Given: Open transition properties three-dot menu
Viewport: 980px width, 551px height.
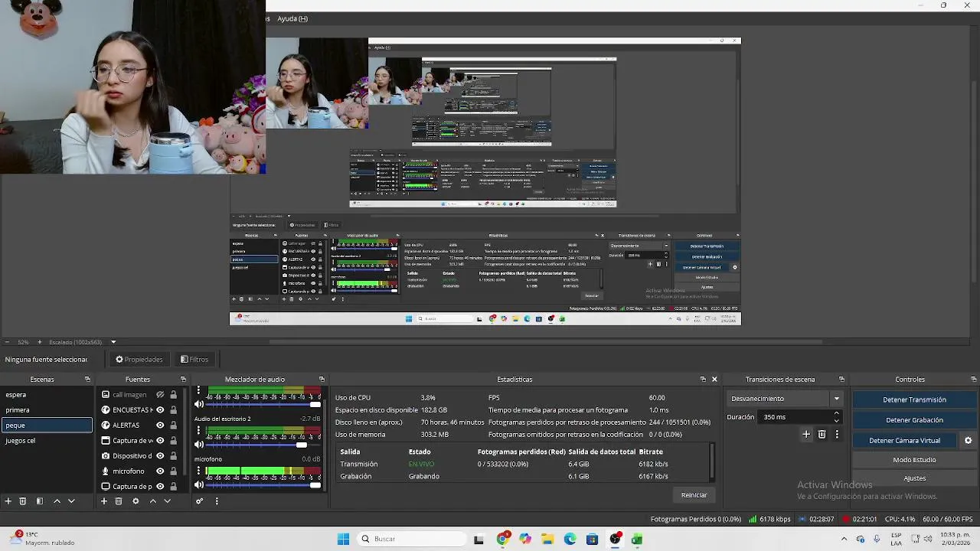Looking at the screenshot, I should click(x=837, y=434).
